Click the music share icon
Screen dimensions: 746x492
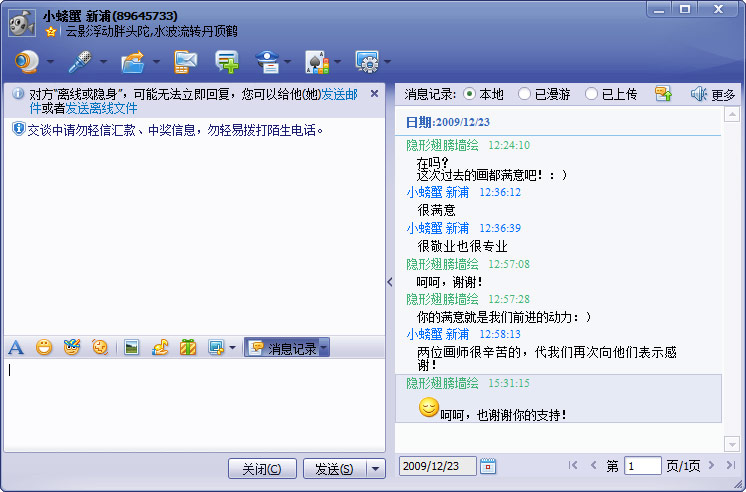(x=160, y=347)
